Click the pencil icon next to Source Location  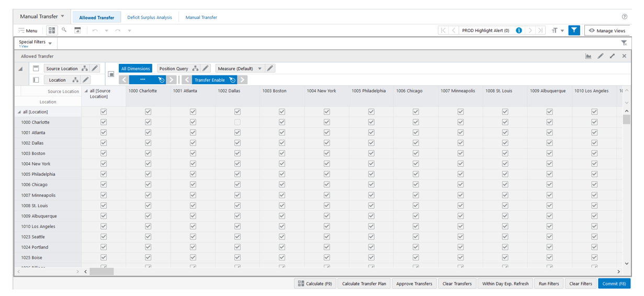(x=95, y=69)
